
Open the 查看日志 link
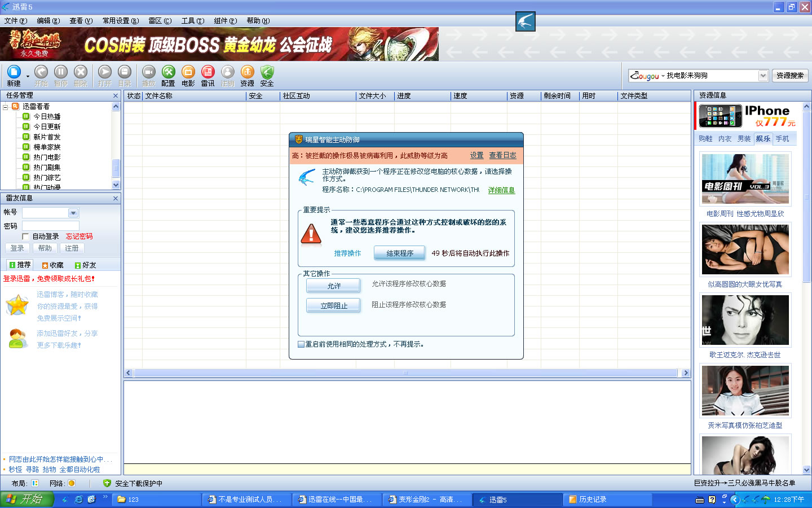click(502, 155)
